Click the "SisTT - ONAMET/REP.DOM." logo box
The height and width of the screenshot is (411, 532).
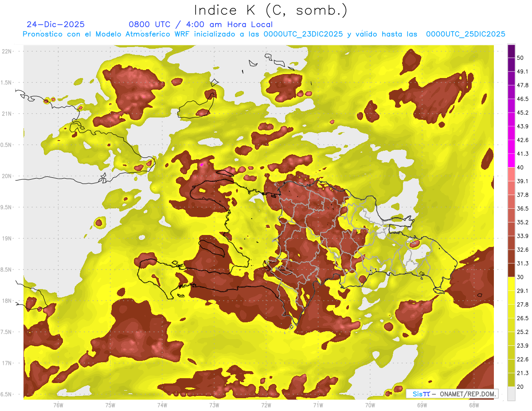pos(452,394)
